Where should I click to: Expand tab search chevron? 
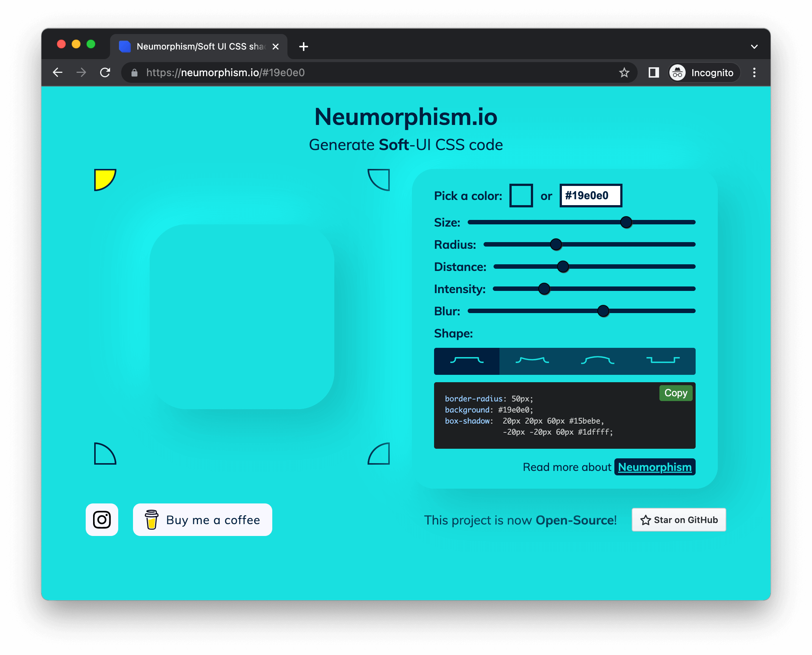(754, 47)
